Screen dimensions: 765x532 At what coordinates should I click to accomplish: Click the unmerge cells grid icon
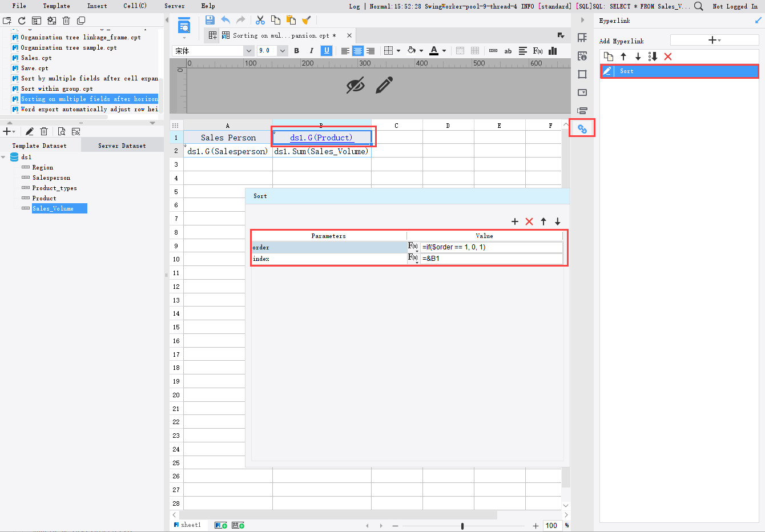475,51
